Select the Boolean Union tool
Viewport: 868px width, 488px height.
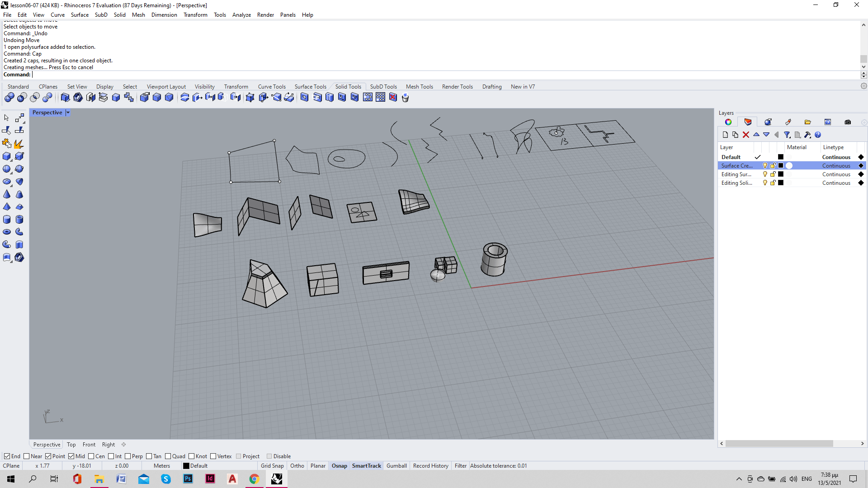tap(9, 97)
